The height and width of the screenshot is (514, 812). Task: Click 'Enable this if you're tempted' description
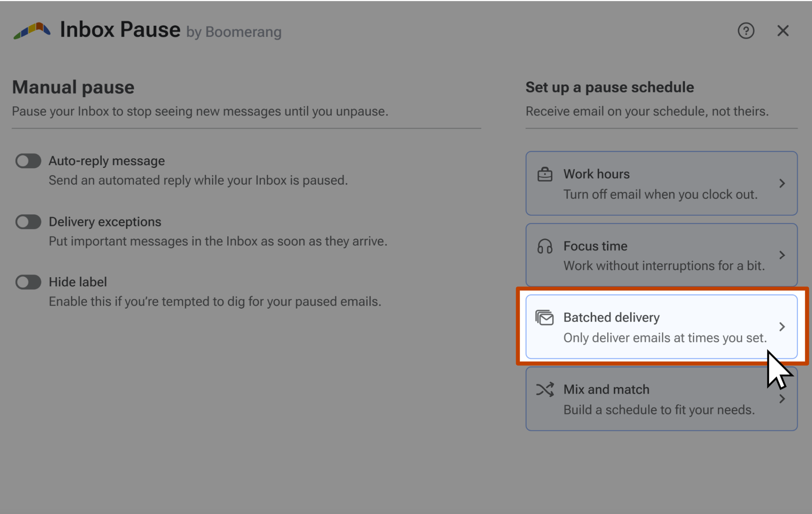tap(215, 302)
